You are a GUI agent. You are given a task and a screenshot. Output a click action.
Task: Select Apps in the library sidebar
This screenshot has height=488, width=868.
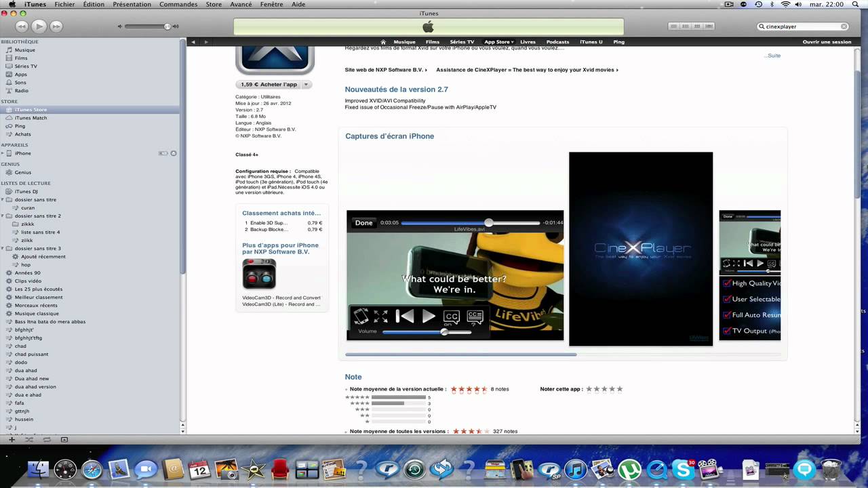tap(21, 75)
